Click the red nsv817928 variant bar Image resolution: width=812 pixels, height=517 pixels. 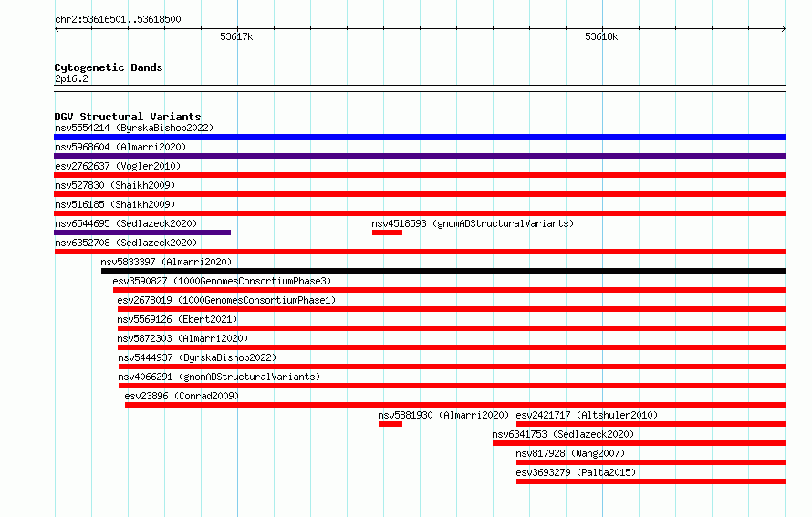651,462
